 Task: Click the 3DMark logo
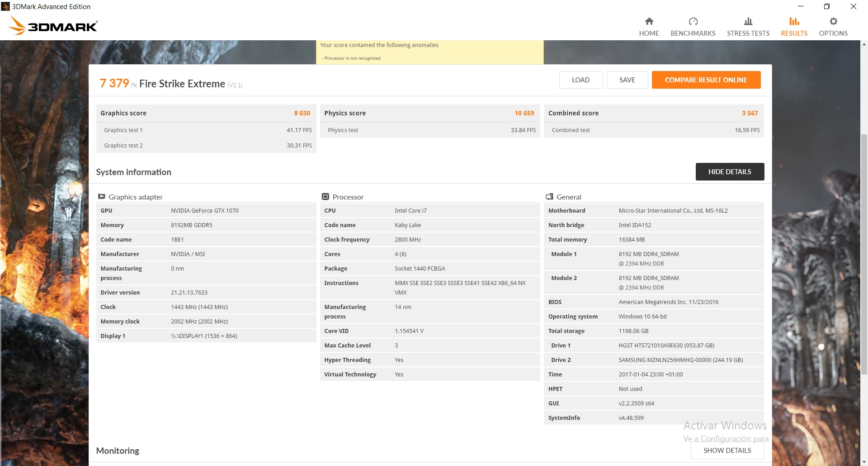(x=53, y=26)
